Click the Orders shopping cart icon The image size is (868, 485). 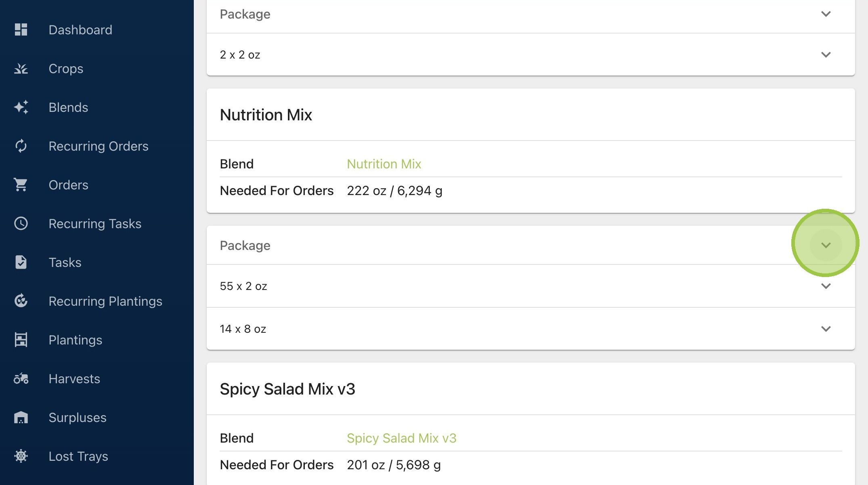(21, 185)
